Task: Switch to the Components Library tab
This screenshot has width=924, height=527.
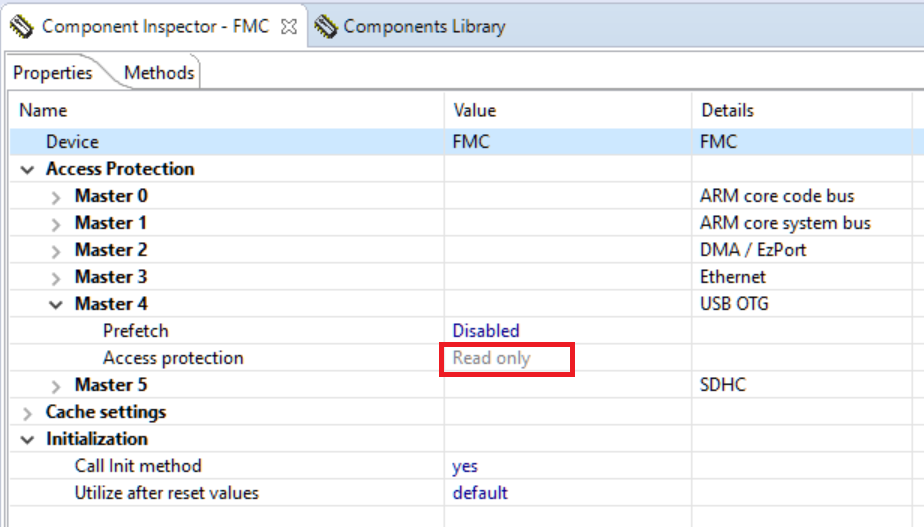Action: click(x=423, y=27)
